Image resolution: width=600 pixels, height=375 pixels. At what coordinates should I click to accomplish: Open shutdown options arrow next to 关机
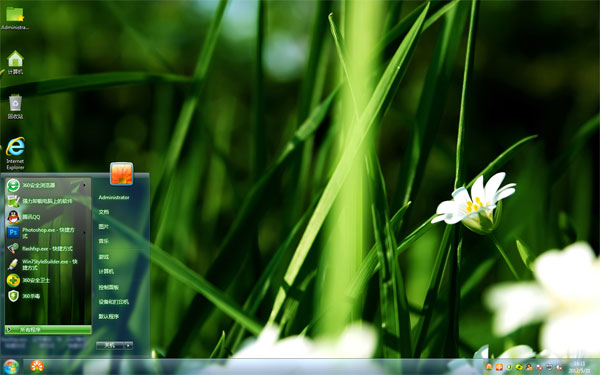[128, 345]
